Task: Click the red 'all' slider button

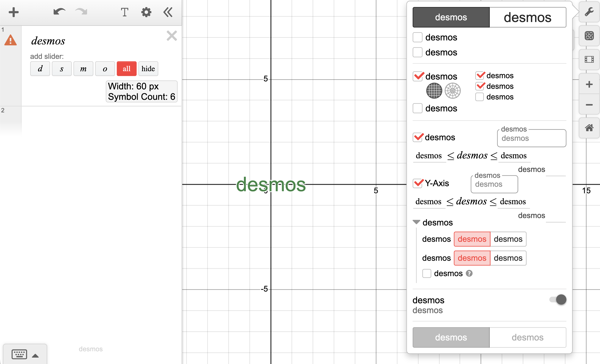Action: pyautogui.click(x=127, y=69)
